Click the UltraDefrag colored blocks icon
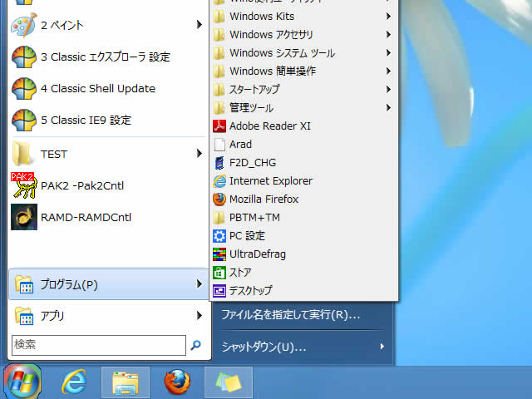532x399 pixels. pos(219,254)
